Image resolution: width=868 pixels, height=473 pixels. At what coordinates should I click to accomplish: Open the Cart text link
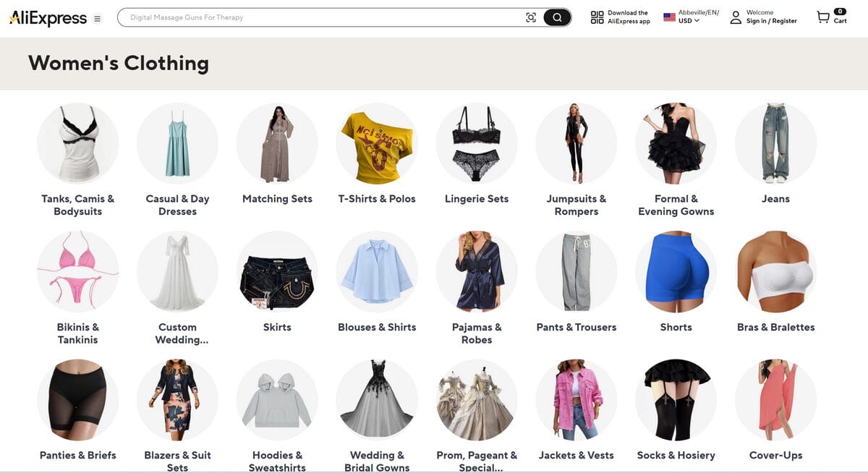pos(840,21)
